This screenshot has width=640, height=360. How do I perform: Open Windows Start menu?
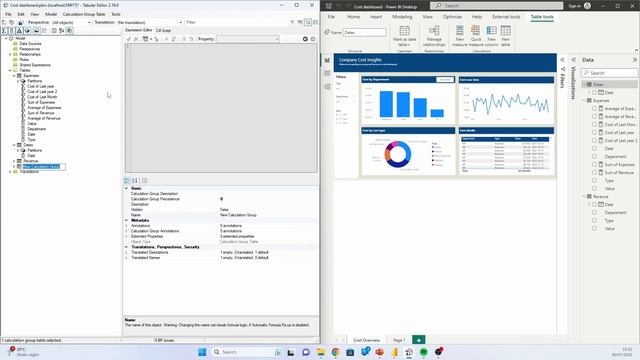click(x=202, y=352)
